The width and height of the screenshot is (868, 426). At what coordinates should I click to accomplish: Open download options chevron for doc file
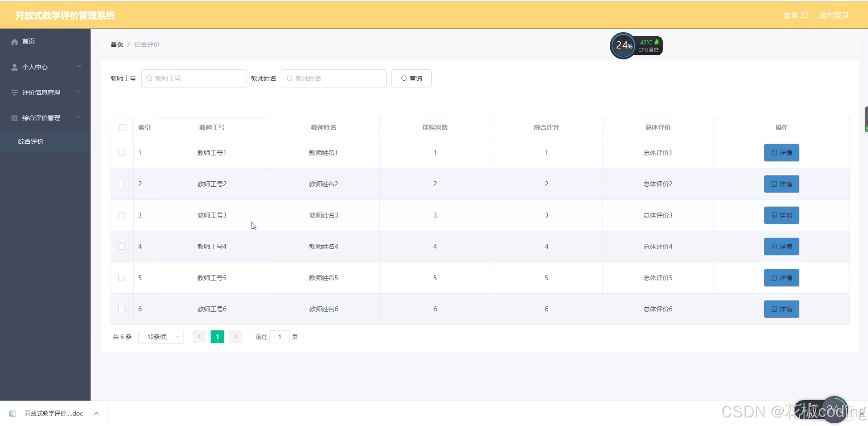pyautogui.click(x=96, y=413)
